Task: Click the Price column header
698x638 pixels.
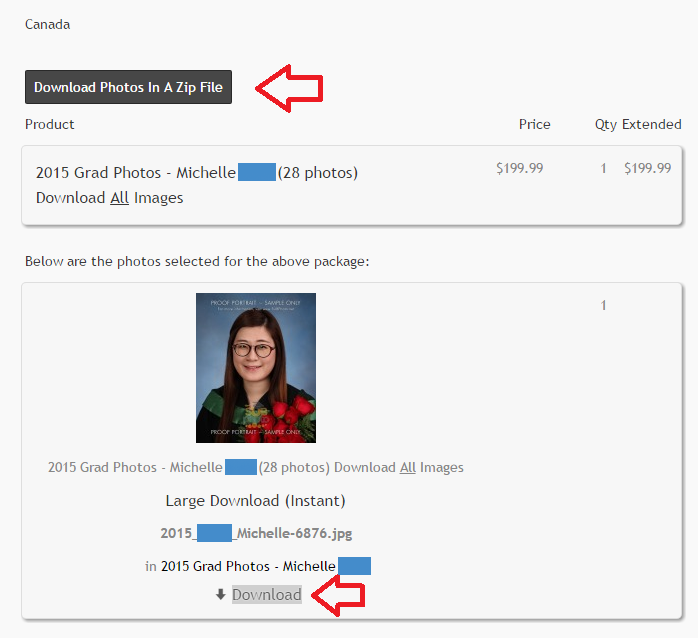Action: click(x=534, y=124)
